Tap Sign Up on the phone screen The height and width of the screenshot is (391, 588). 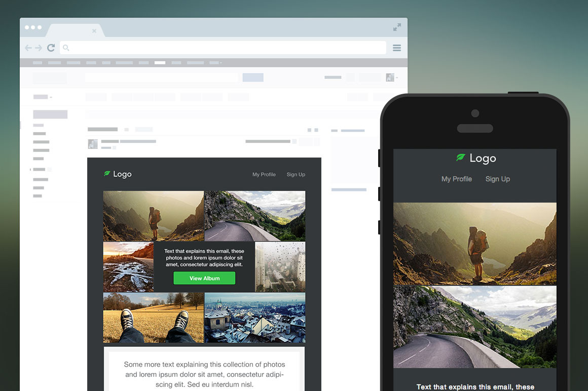(x=497, y=179)
